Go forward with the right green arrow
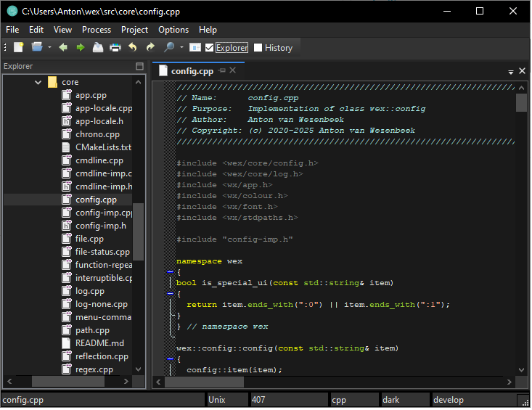 click(80, 48)
